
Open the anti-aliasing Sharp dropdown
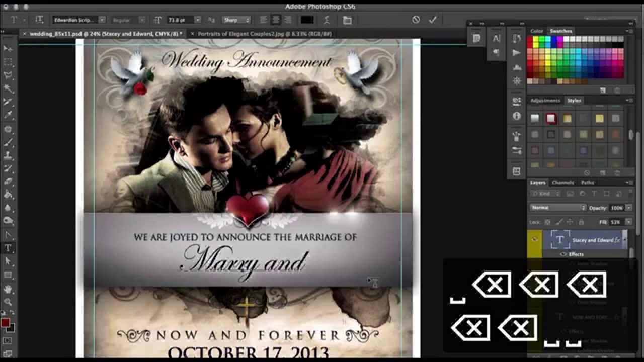coord(236,20)
